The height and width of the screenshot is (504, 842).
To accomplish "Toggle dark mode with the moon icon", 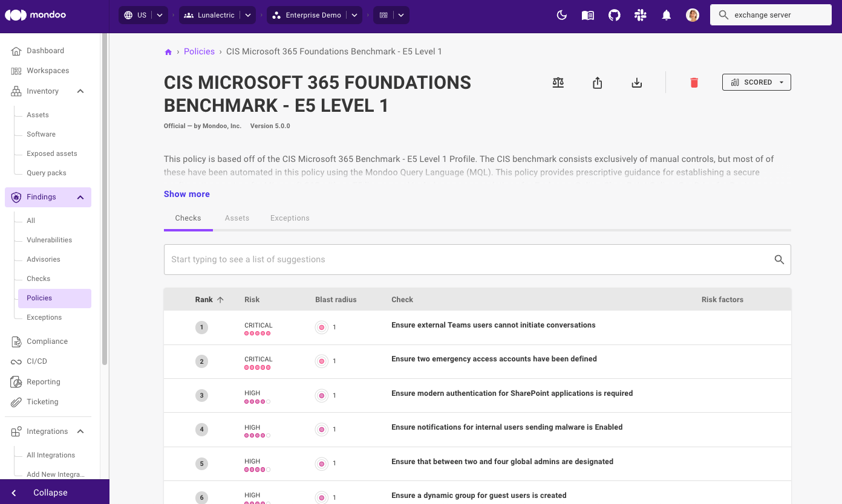I will [x=561, y=15].
